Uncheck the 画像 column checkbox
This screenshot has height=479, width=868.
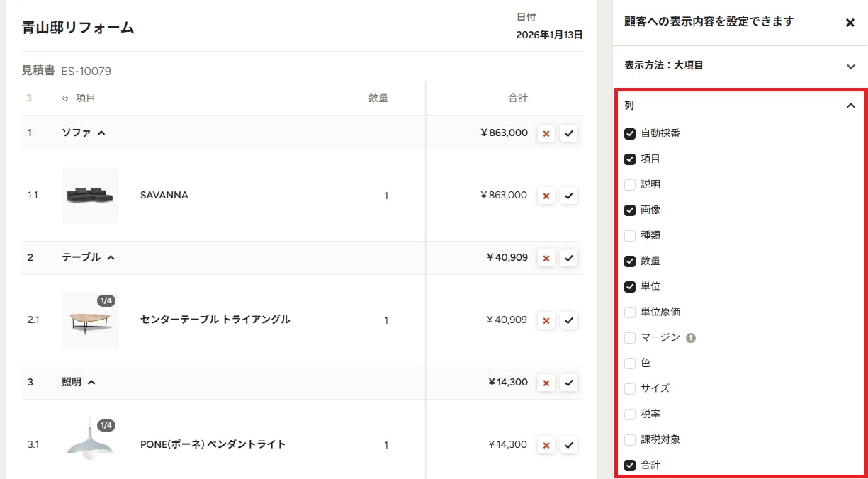(x=630, y=210)
